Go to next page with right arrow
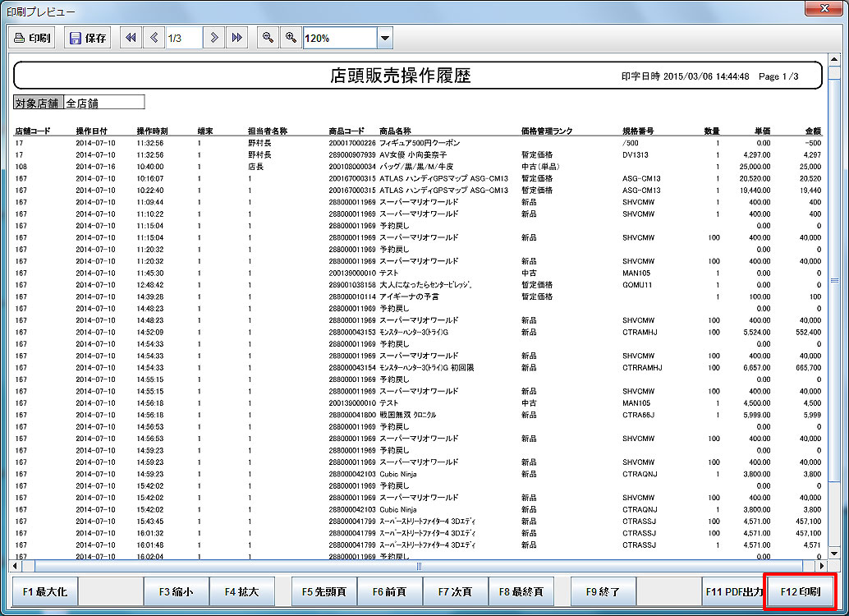849x616 pixels. pos(214,38)
